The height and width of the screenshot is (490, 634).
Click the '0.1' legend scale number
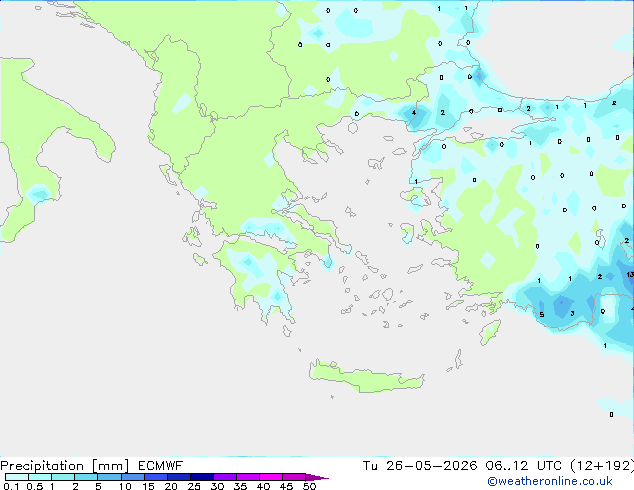pos(11,486)
